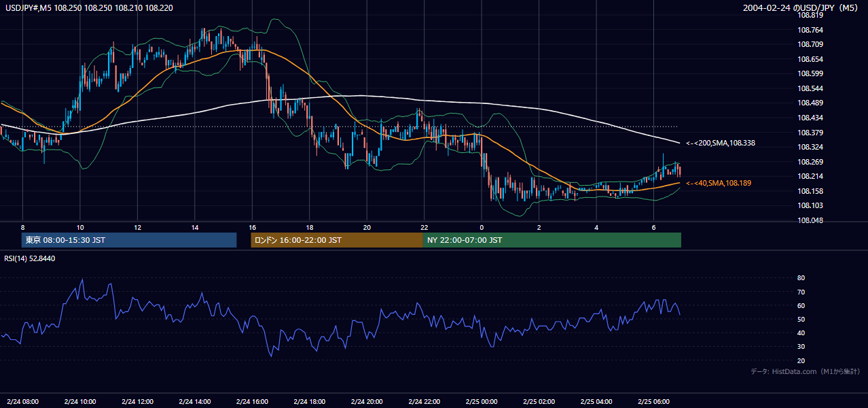Click the 2/24 16:00 time axis label

point(253,402)
